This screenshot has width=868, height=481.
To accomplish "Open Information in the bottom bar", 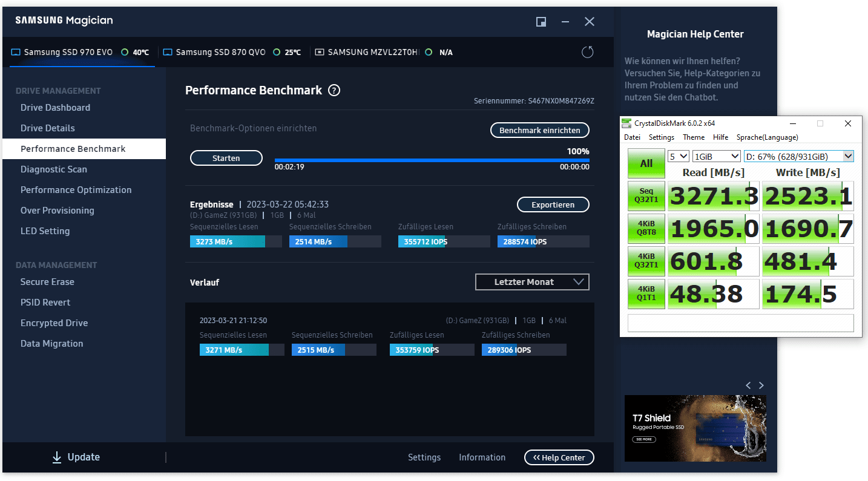I will [482, 457].
